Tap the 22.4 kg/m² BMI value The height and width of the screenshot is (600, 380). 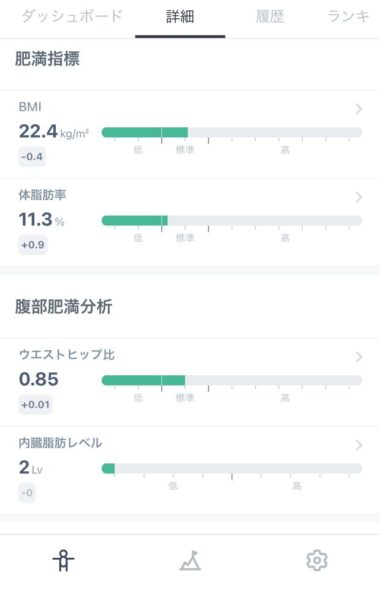(54, 132)
